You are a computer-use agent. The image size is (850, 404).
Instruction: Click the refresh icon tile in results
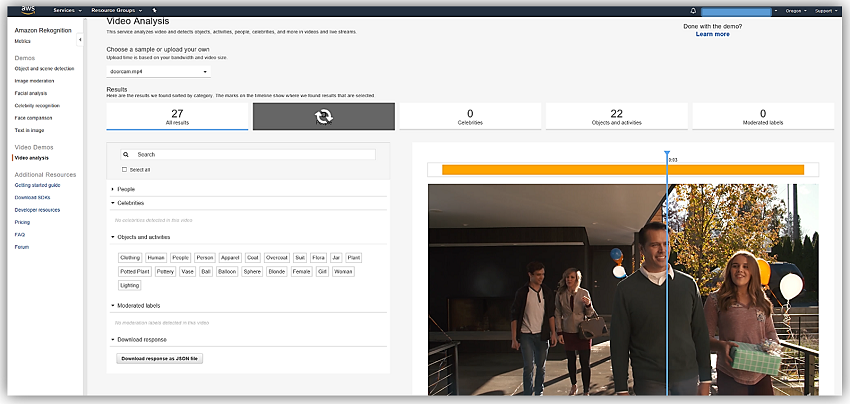[x=322, y=116]
